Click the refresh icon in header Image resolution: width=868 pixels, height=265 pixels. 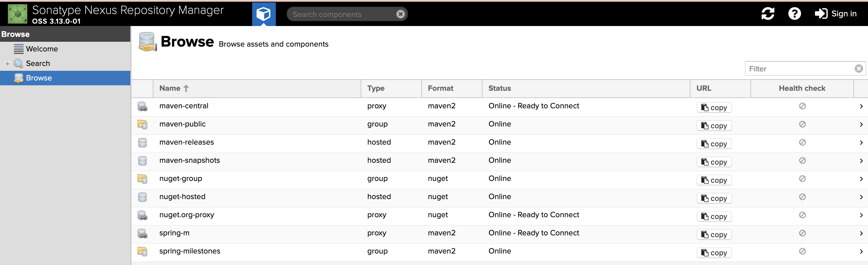tap(768, 14)
